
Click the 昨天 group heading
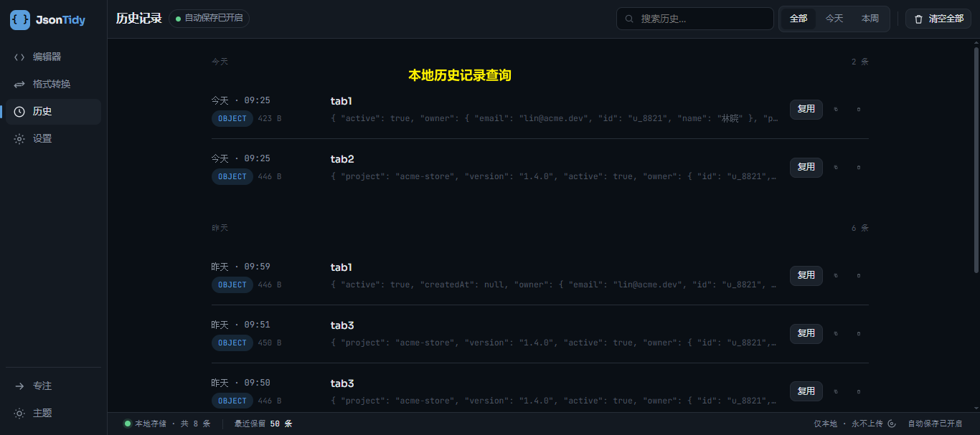(220, 227)
